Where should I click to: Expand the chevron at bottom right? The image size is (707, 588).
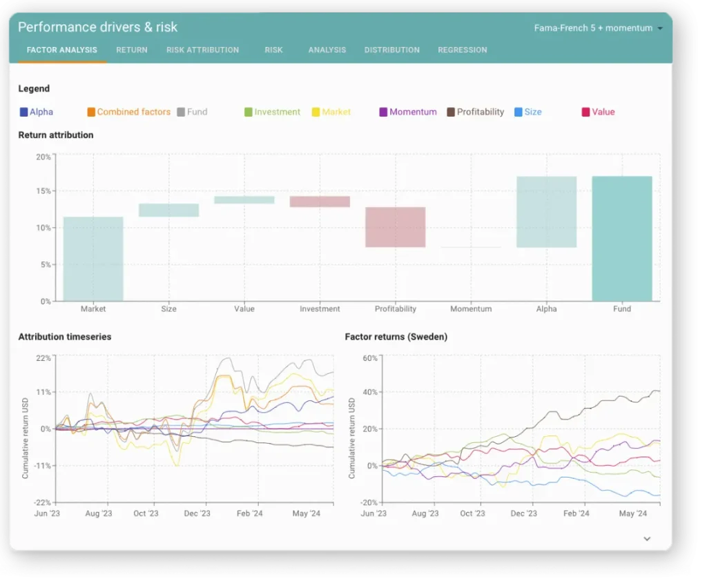click(x=647, y=538)
